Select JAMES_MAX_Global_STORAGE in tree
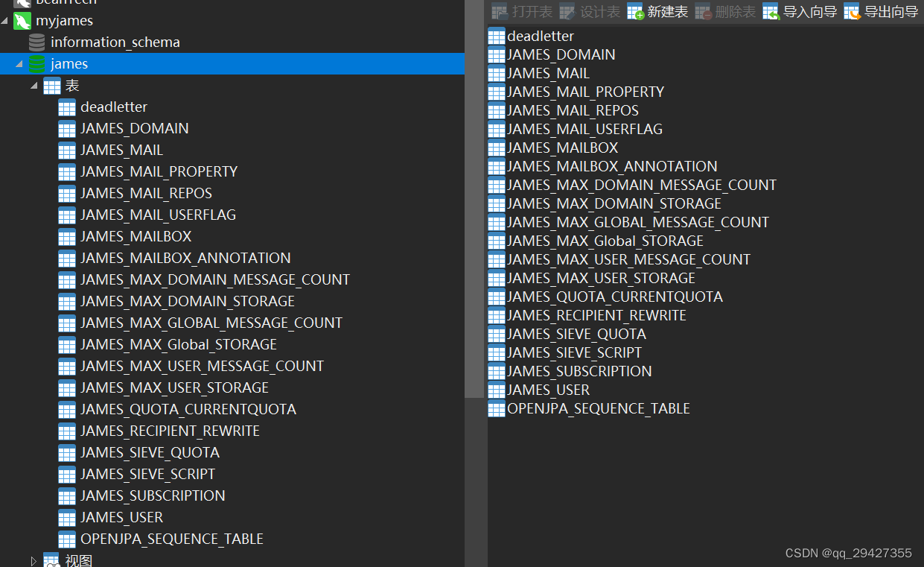Screen dimensions: 924x567 tap(179, 345)
